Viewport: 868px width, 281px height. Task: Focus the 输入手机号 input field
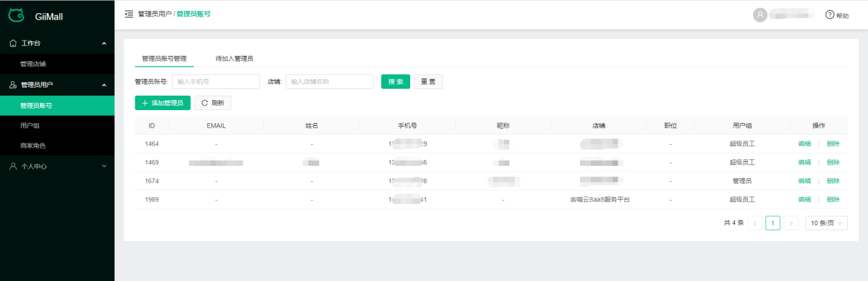(216, 82)
